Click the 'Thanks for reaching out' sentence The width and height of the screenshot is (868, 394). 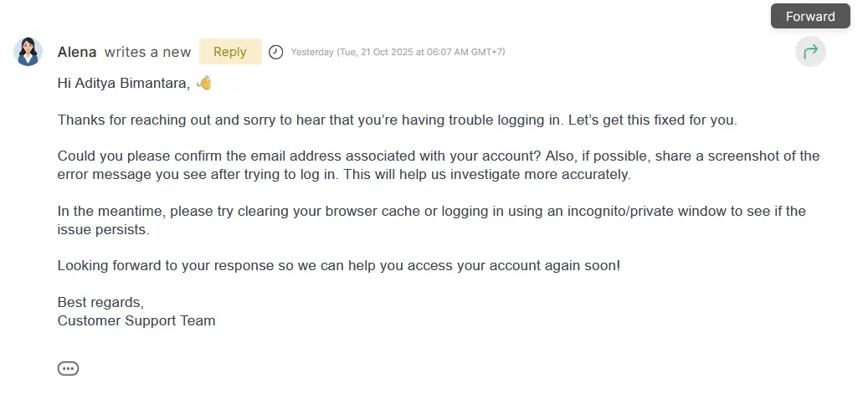pyautogui.click(x=397, y=120)
